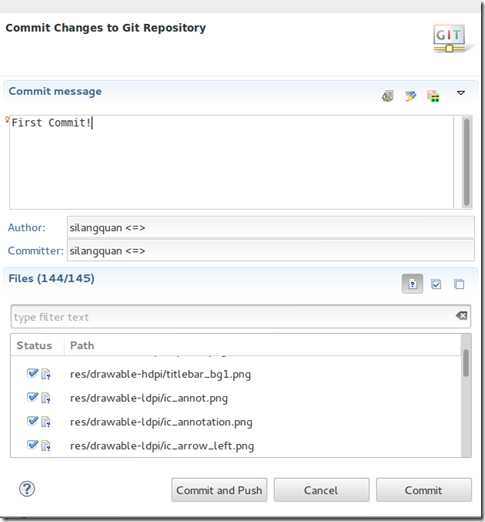Clear the filter text with the eraser icon
Viewport: 485px width, 522px height.
coord(462,315)
